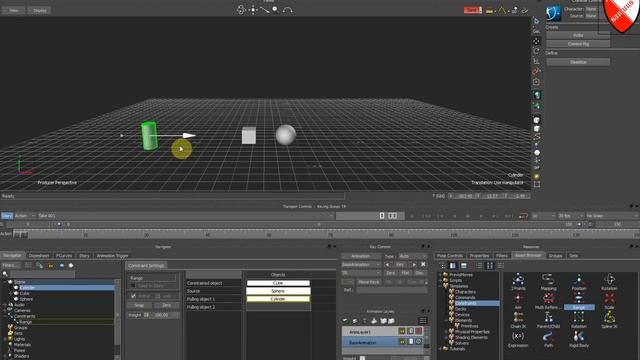Toggle the Weight animate button in Constraint Settings
The height and width of the screenshot is (360, 640).
(x=146, y=315)
